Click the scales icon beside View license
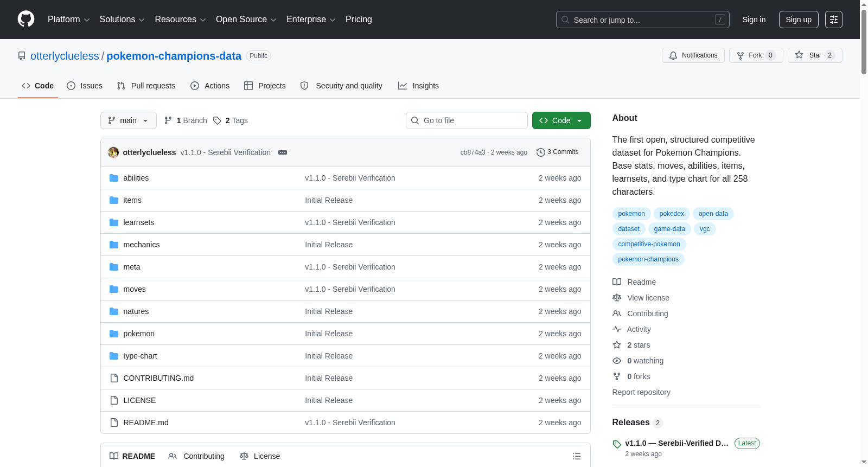The height and width of the screenshot is (467, 868). [617, 298]
